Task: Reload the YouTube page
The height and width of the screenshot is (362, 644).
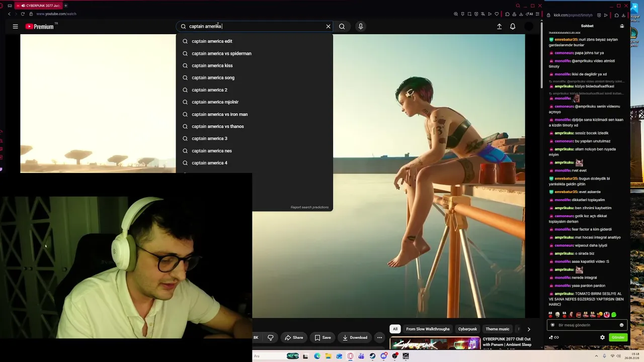Action: [x=23, y=14]
